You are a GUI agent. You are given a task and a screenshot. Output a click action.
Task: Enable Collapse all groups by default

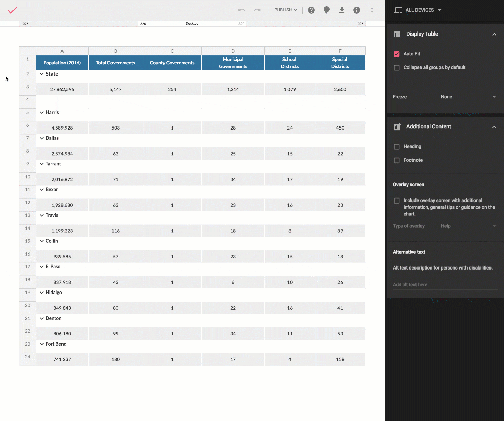pos(397,68)
